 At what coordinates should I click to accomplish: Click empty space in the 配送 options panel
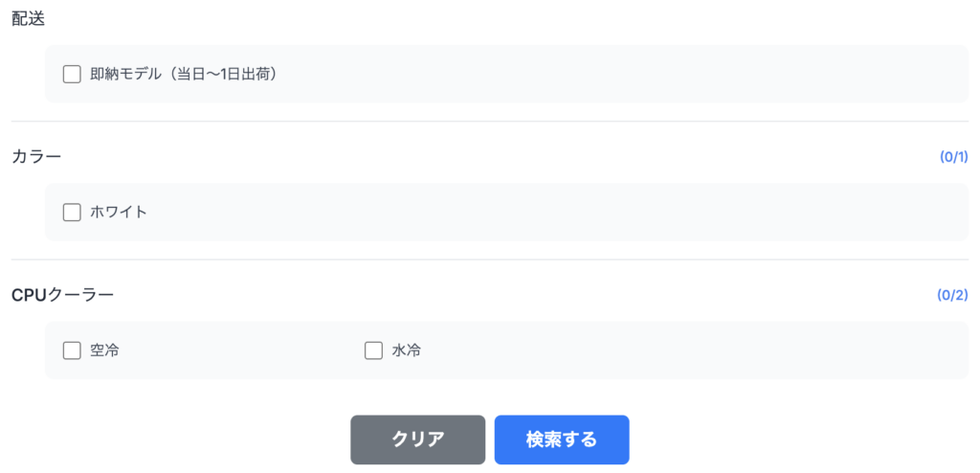pos(622,74)
